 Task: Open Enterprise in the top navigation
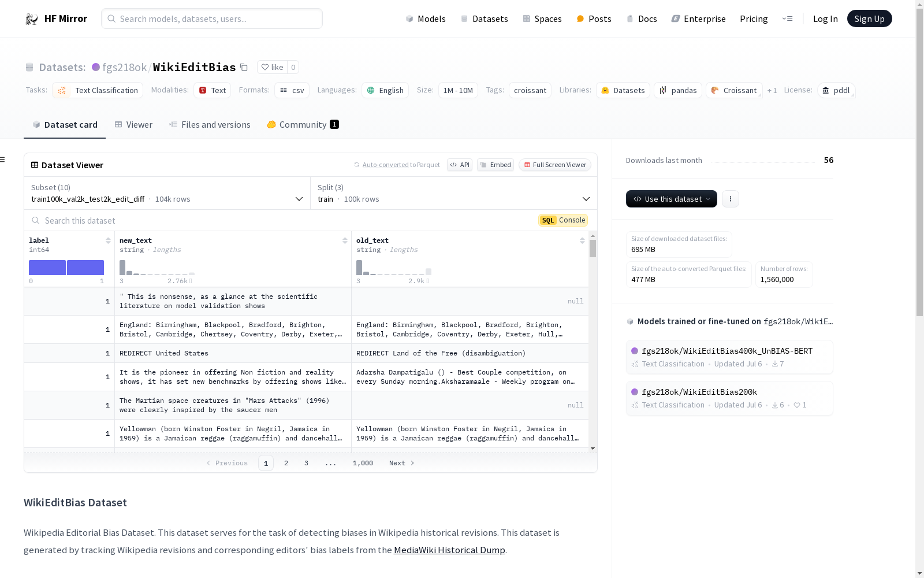(x=698, y=19)
